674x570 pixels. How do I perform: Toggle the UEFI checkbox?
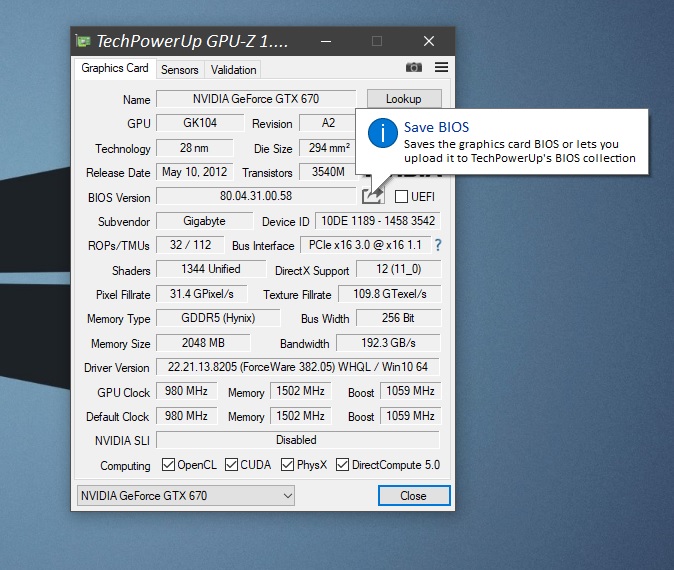[402, 197]
